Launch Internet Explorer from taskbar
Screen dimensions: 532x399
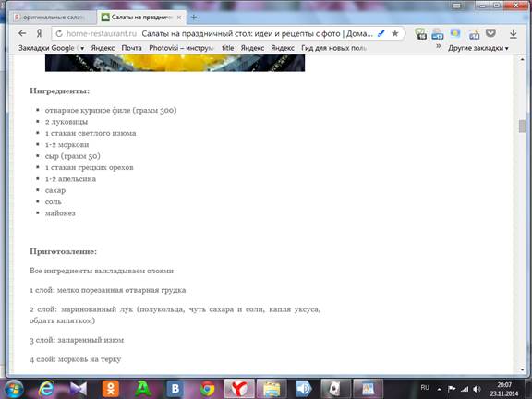(x=46, y=389)
